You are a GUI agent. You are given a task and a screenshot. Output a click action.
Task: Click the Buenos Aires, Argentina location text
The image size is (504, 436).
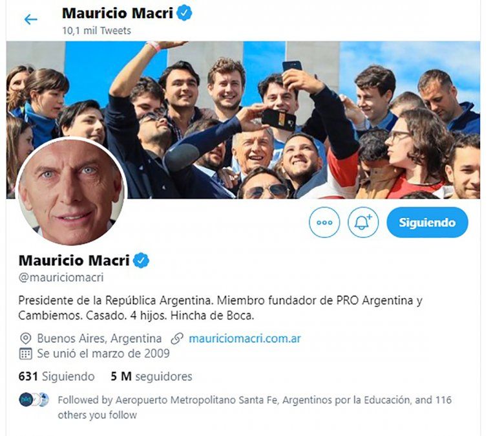[x=100, y=338]
